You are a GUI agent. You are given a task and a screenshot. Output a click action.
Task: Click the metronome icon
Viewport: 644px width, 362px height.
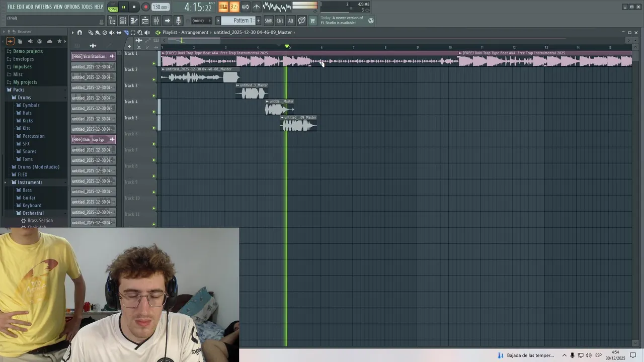pyautogui.click(x=256, y=7)
